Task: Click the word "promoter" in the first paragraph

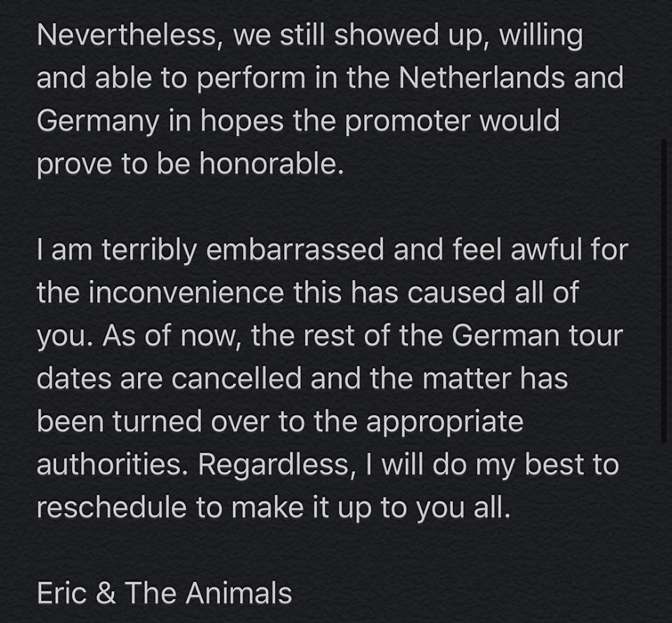Action: pyautogui.click(x=407, y=120)
